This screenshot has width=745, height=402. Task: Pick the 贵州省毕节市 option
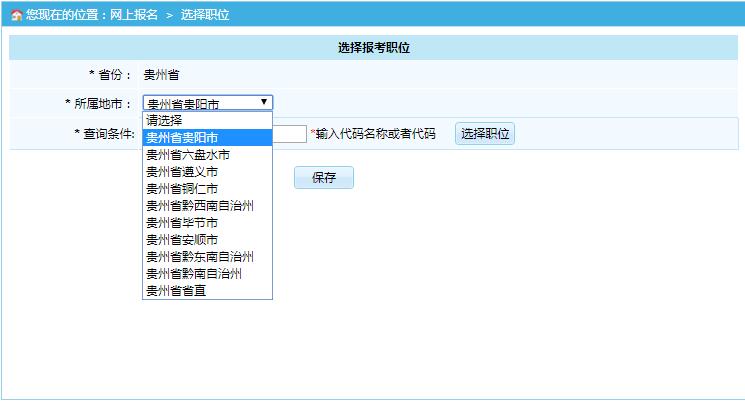[x=182, y=223]
